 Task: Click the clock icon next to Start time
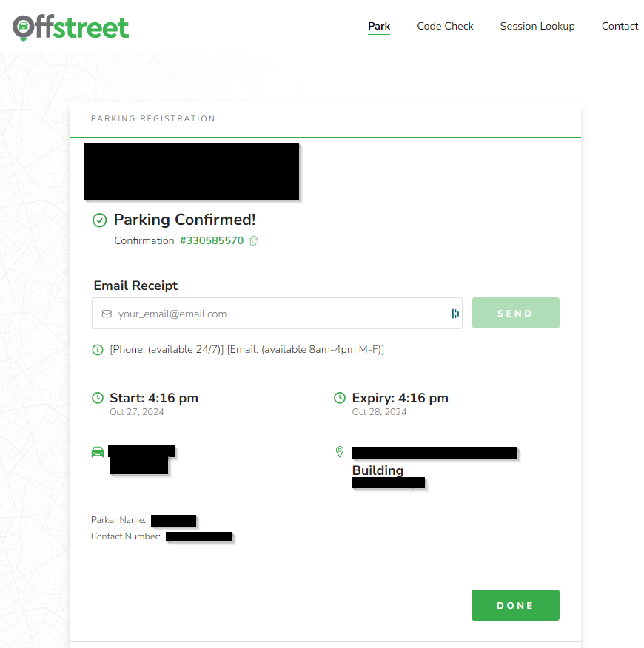[98, 398]
